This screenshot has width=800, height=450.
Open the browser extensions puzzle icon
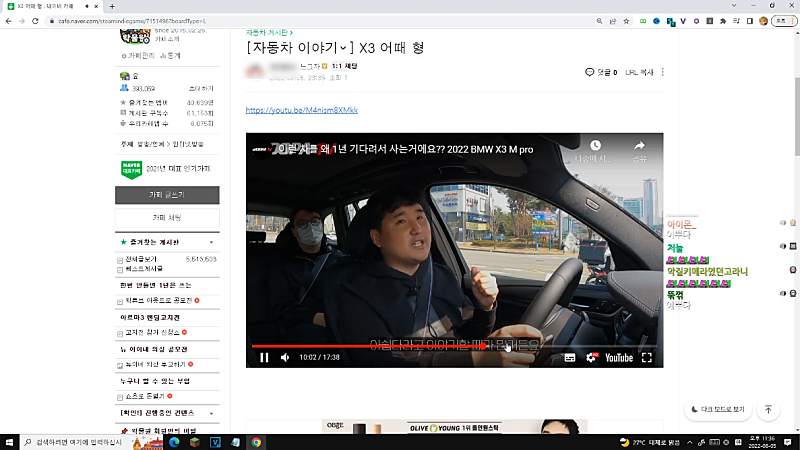point(723,21)
